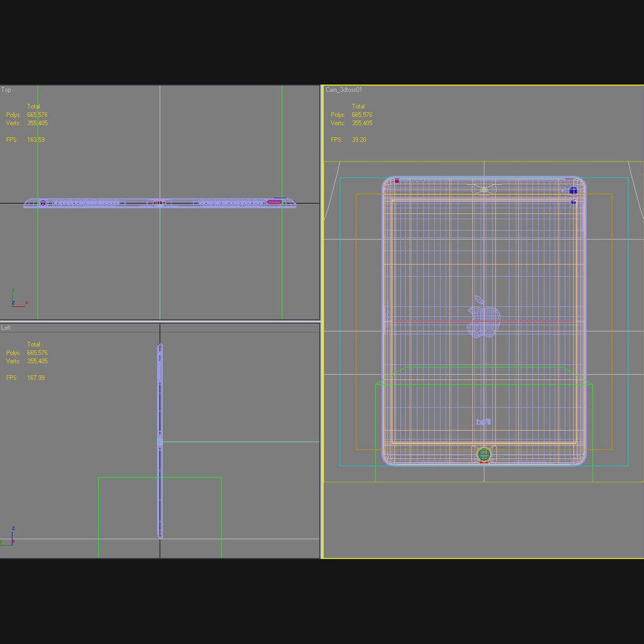
Task: Open the Left viewport label menu
Action: click(x=6, y=327)
